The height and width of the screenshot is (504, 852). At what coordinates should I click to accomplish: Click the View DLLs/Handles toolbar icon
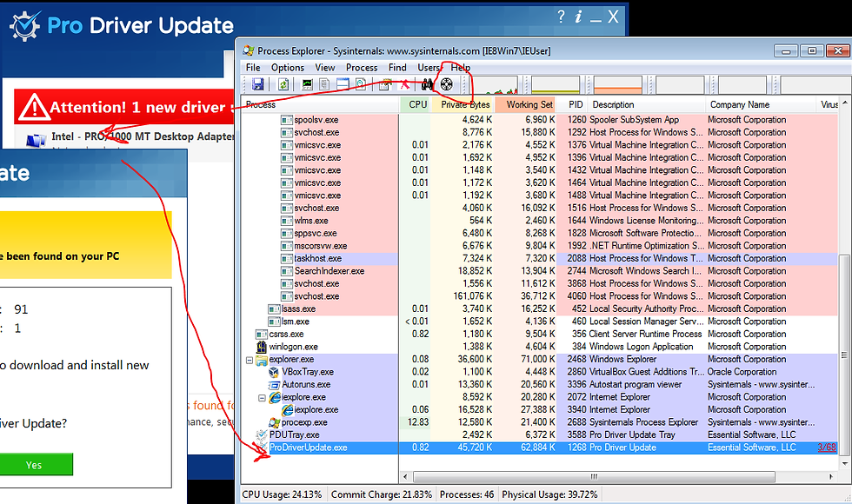click(361, 84)
